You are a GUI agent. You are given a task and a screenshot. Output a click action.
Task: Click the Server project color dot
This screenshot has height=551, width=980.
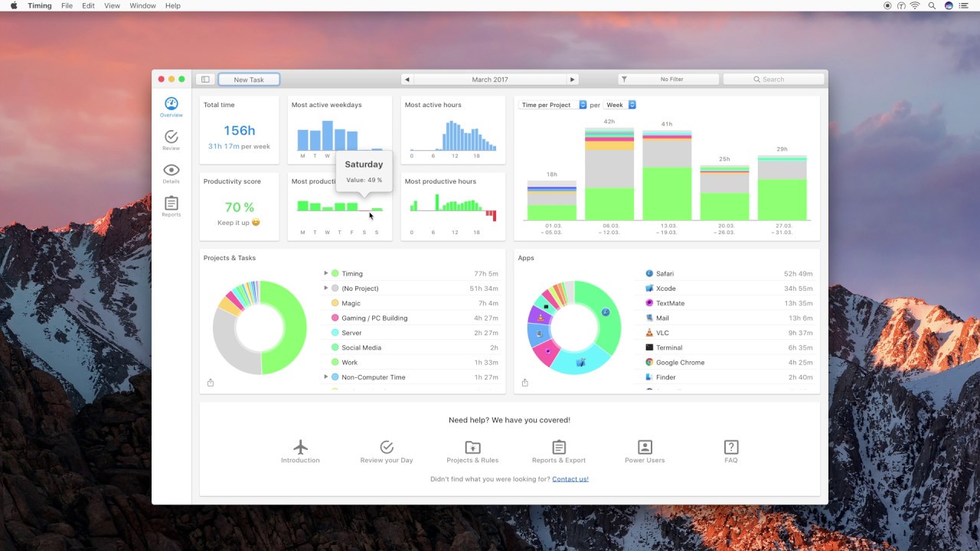tap(335, 333)
